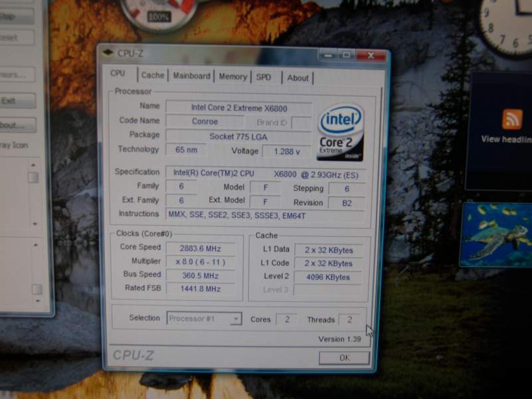Click the Voltage value 1.288 v
The width and height of the screenshot is (532, 399).
click(x=286, y=151)
